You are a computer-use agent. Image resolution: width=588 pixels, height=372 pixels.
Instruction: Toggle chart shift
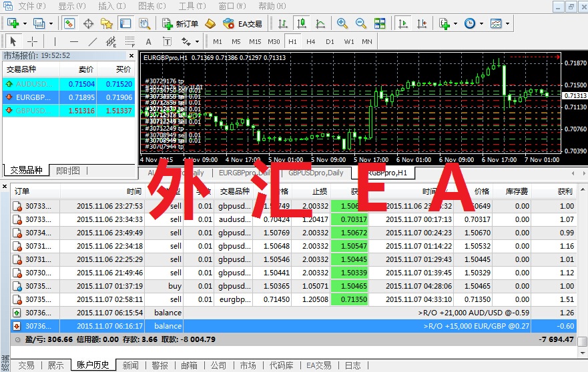[x=422, y=23]
